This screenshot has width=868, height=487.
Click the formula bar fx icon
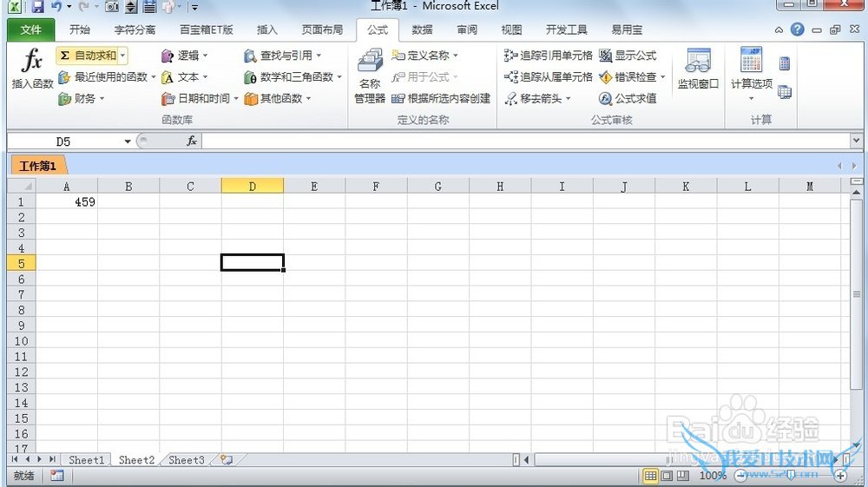[192, 141]
